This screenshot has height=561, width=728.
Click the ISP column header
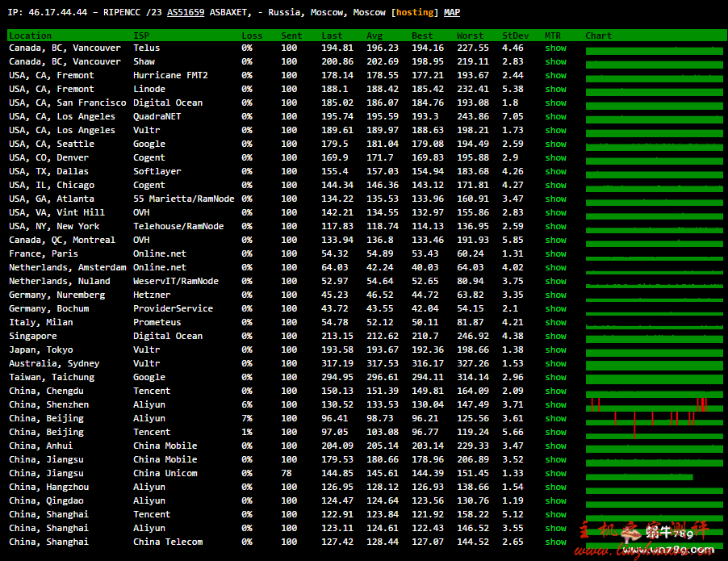[141, 36]
